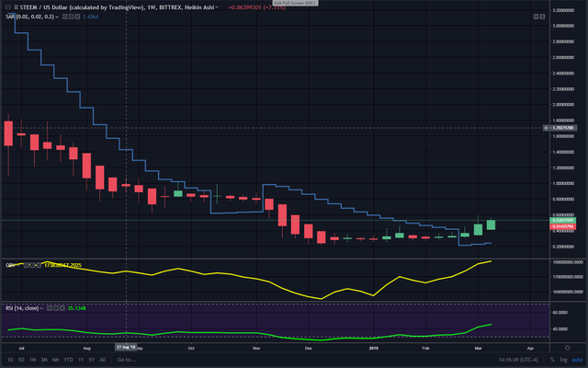
Task: Expand the SAR (0.02, 0.02, 0.2) dropdown arrow
Action: (57, 17)
